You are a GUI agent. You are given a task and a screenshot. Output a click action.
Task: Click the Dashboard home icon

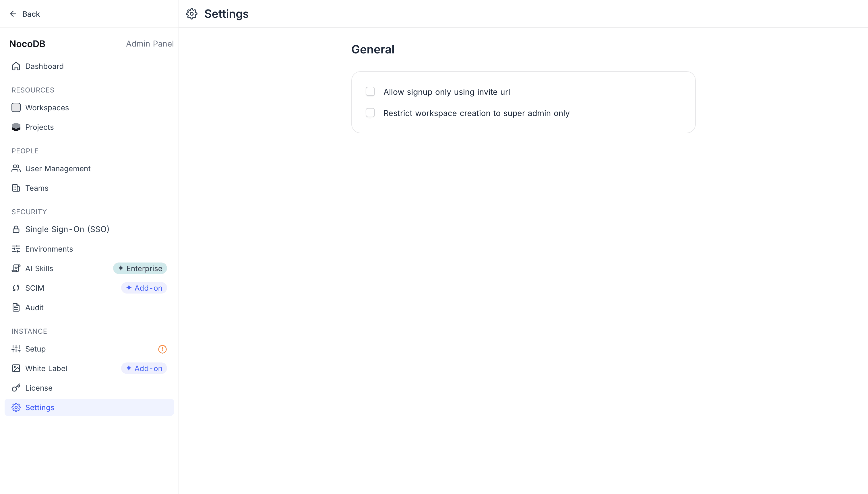16,66
